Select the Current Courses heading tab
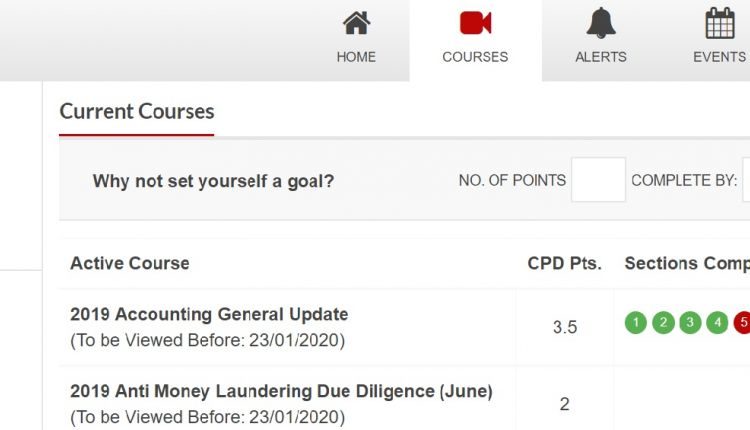This screenshot has width=750, height=430. (137, 112)
